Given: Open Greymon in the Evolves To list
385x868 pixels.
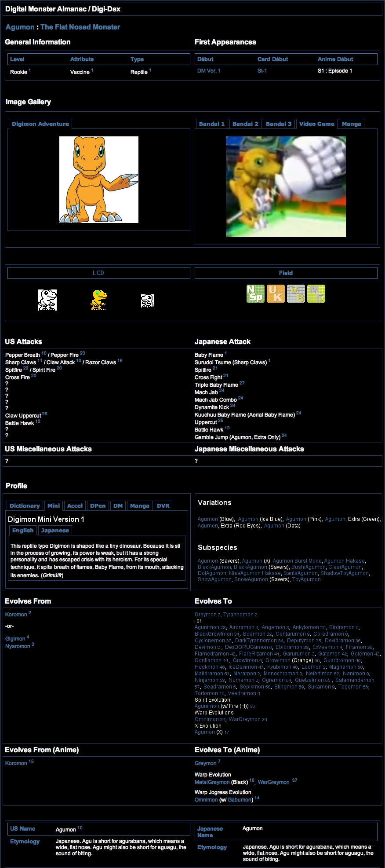Looking at the screenshot, I should point(206,615).
